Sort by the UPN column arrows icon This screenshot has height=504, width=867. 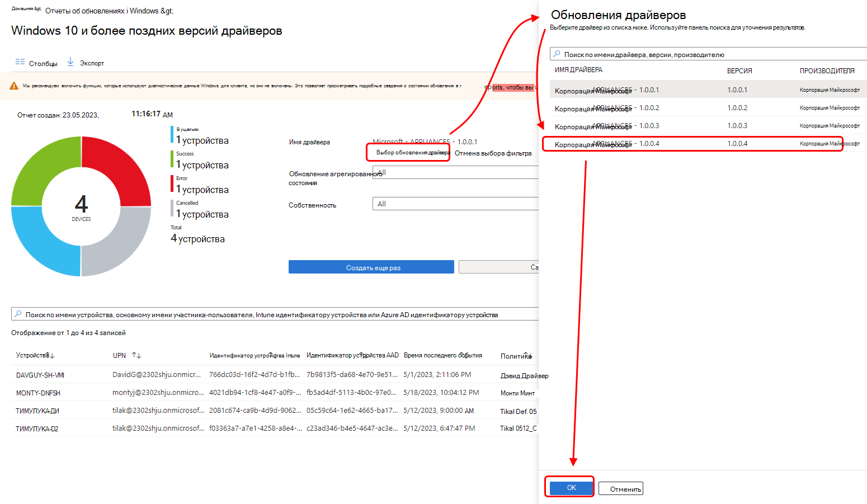136,355
